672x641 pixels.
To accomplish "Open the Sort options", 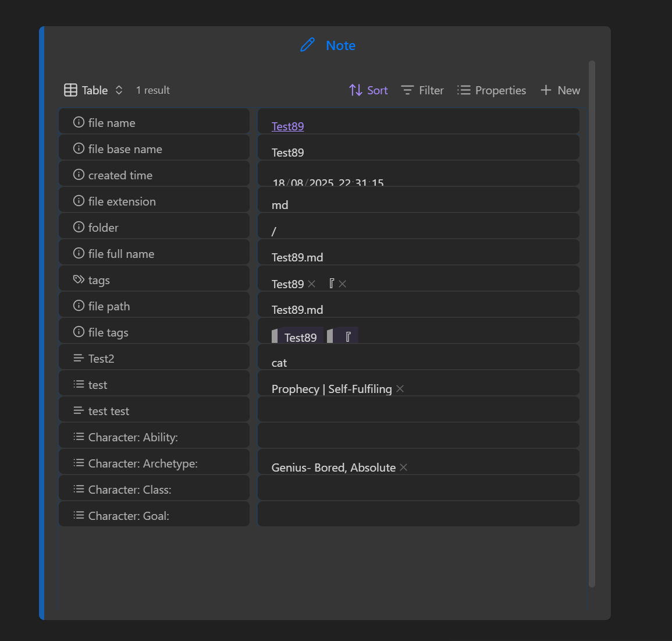I will 368,90.
